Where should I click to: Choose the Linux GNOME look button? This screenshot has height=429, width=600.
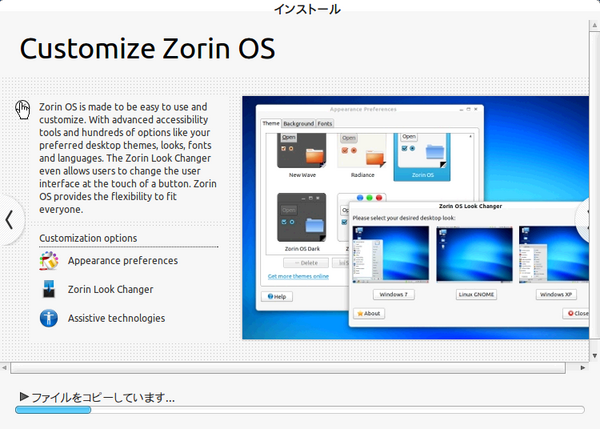click(x=476, y=294)
